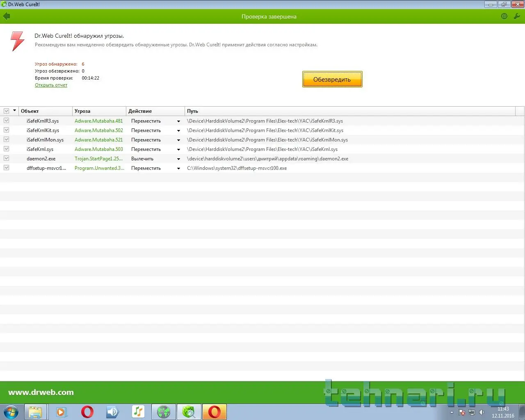Sort by the Действие column header
525x420 pixels.
coord(155,111)
